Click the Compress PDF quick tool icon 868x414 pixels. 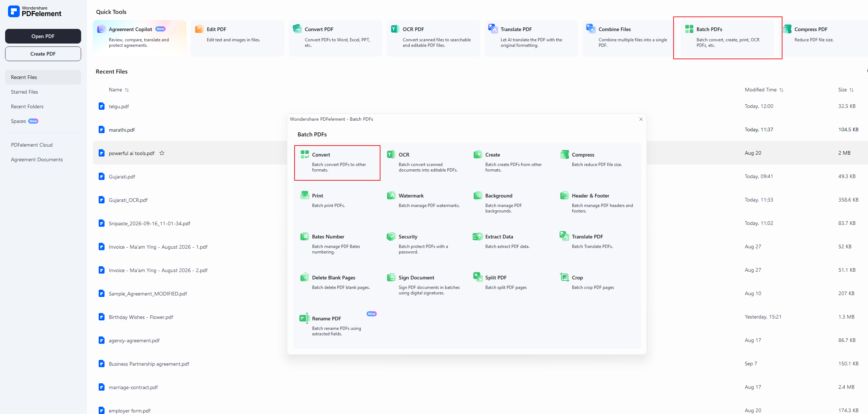click(787, 29)
